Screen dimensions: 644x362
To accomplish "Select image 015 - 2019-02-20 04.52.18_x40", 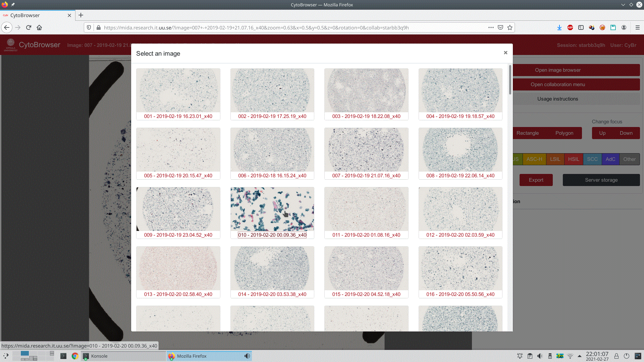I will [x=366, y=272].
